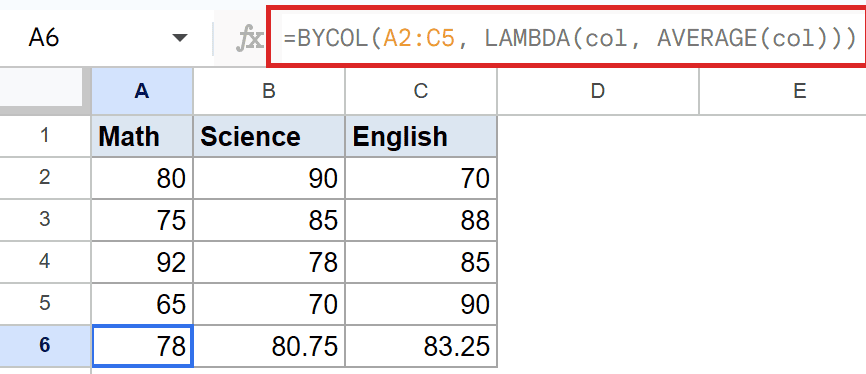866x374 pixels.
Task: Click the Math header cell
Action: (142, 136)
